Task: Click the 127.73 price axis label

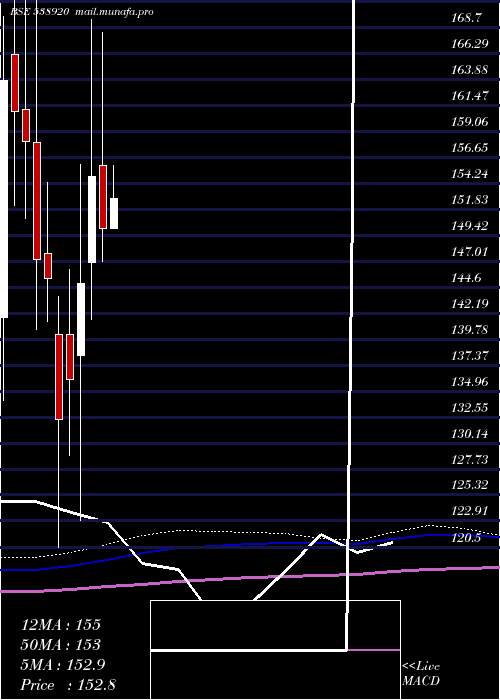Action: tap(470, 459)
